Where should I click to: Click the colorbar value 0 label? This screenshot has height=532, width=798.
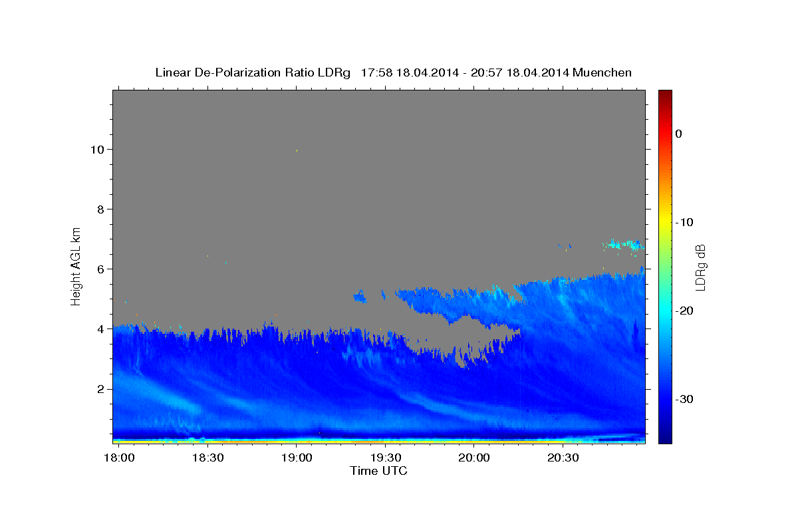click(678, 134)
